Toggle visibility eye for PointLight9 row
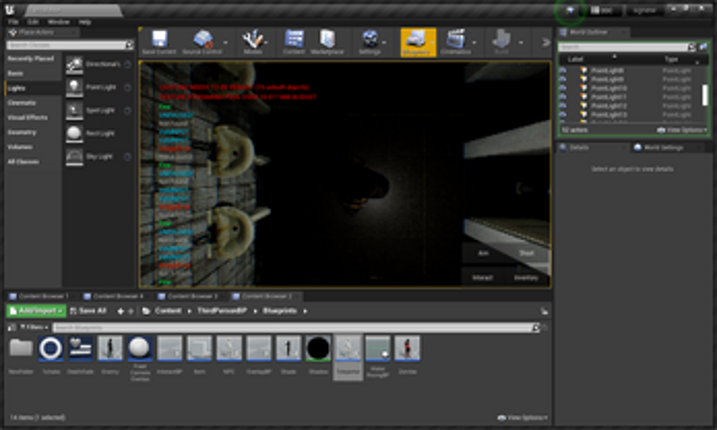717x430 pixels. point(563,79)
